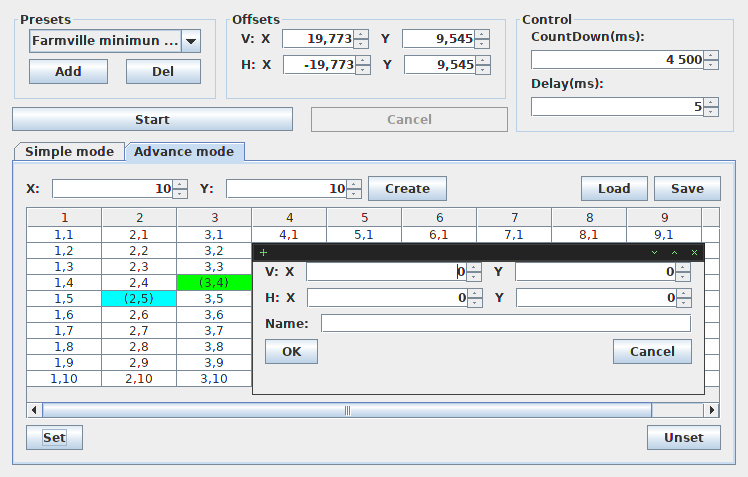Select table cell 2,3

coord(139,267)
